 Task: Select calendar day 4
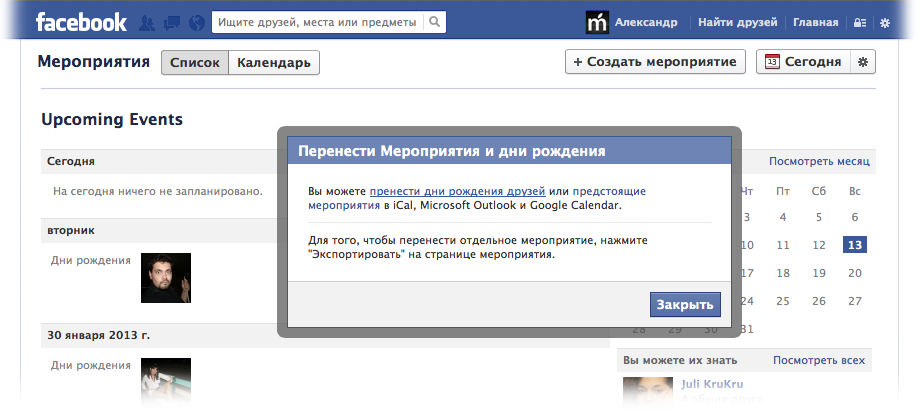pyautogui.click(x=783, y=217)
